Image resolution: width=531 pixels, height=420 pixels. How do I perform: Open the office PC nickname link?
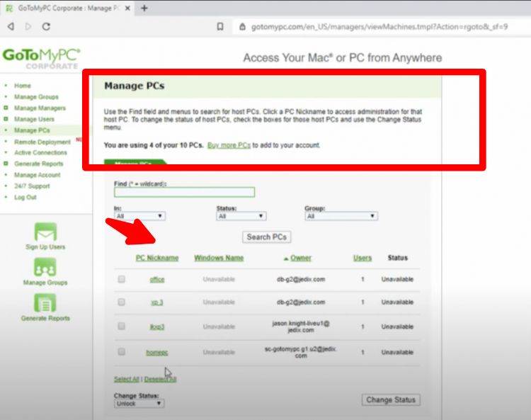pyautogui.click(x=157, y=280)
